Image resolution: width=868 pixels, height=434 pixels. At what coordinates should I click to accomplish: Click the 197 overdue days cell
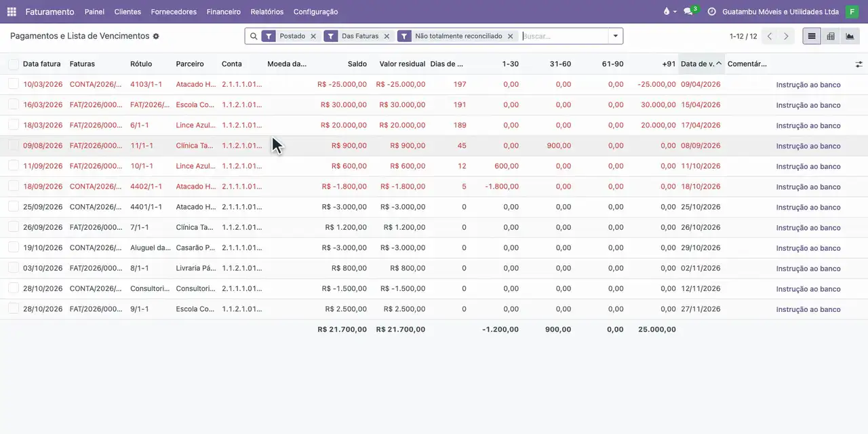[460, 84]
